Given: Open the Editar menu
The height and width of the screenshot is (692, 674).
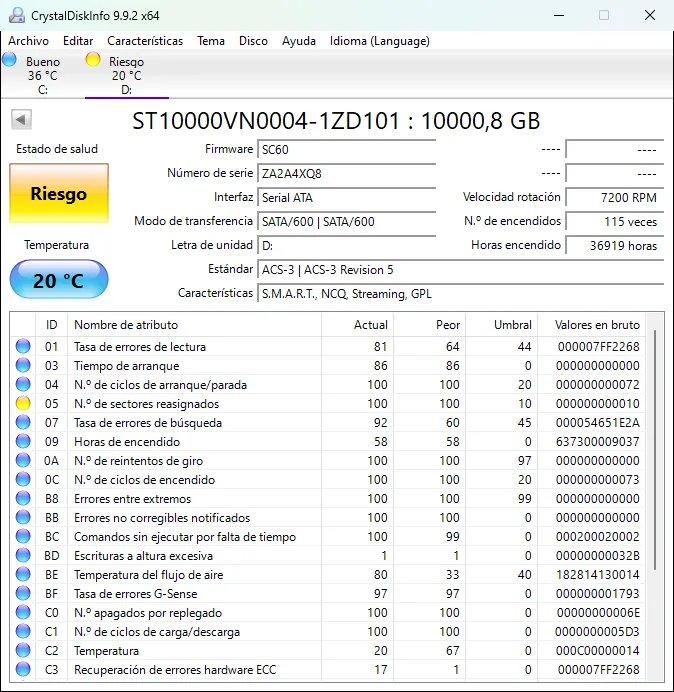Looking at the screenshot, I should [x=78, y=41].
